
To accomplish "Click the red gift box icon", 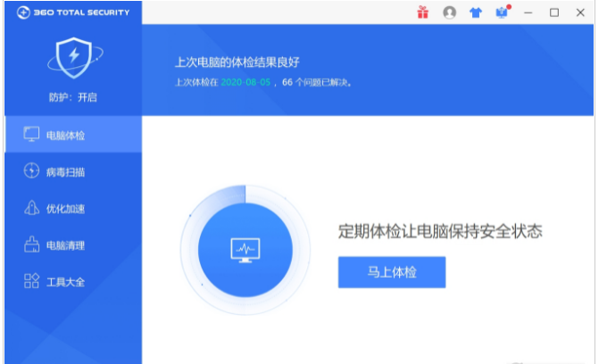I will (423, 12).
